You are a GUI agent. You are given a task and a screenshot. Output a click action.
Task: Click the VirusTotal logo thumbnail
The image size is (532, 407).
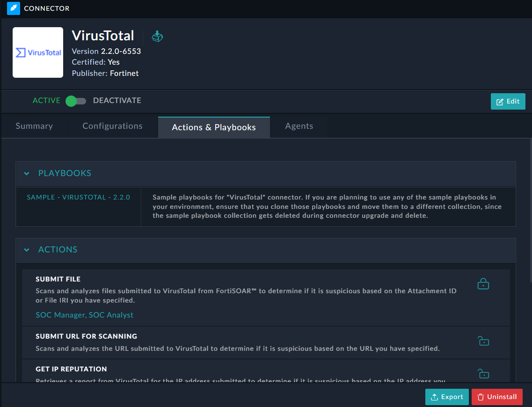click(x=38, y=52)
